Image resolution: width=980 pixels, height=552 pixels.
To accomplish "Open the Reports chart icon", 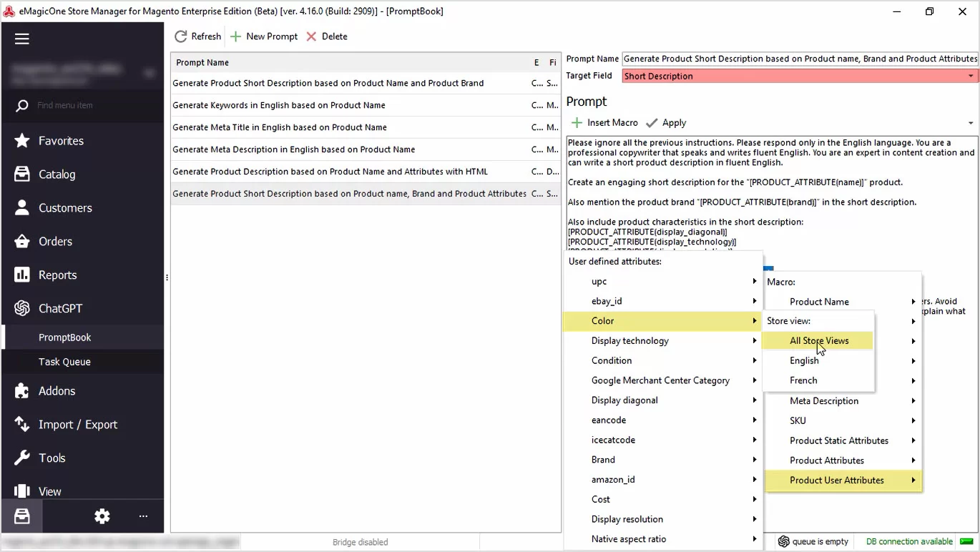I will pos(22,275).
